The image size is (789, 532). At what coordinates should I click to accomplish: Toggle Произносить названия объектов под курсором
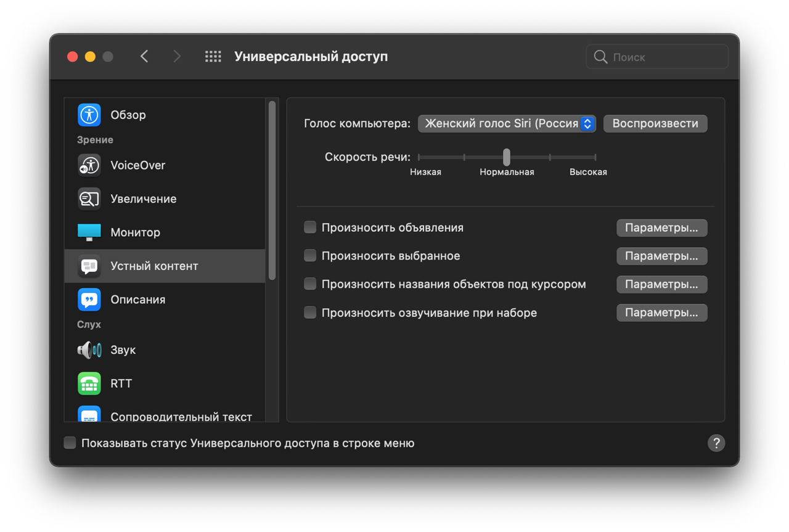[x=310, y=284]
